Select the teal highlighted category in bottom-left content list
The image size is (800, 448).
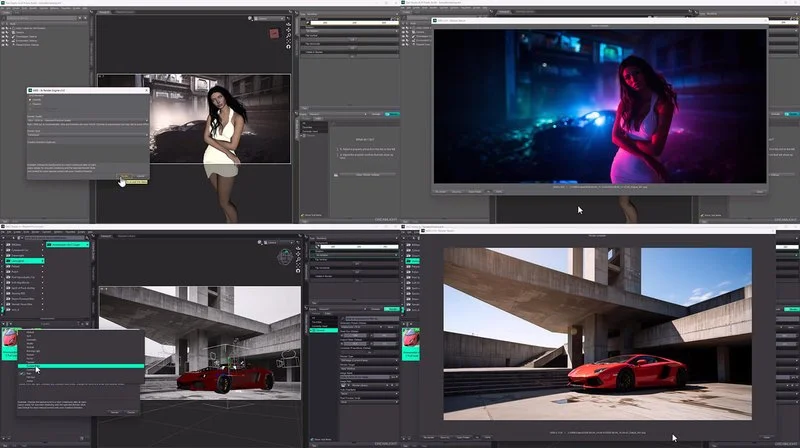[24, 261]
